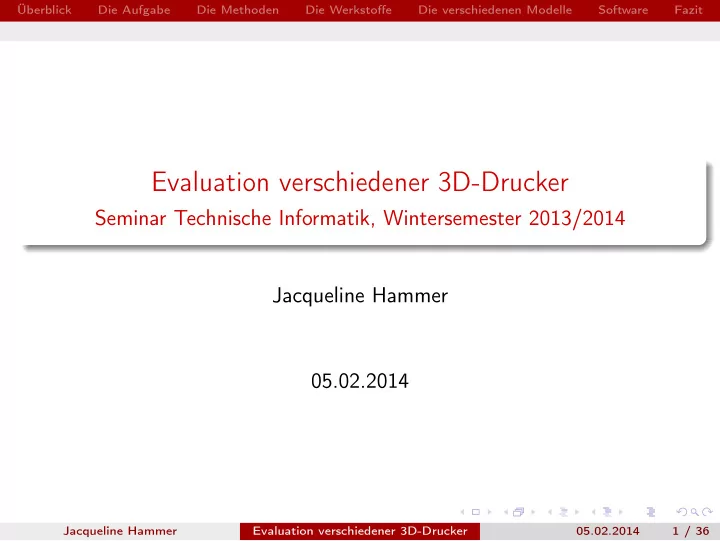Click the centered date 05.02.2014

point(360,381)
